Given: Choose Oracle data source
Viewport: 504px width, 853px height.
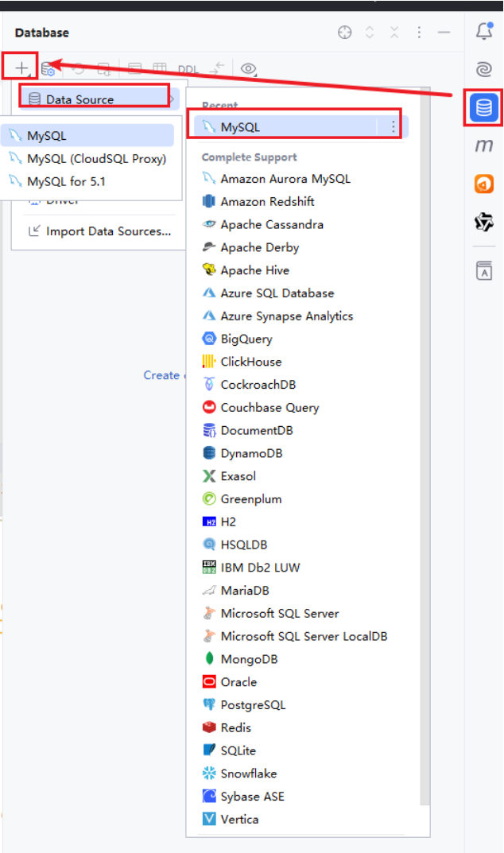Looking at the screenshot, I should tap(230, 681).
